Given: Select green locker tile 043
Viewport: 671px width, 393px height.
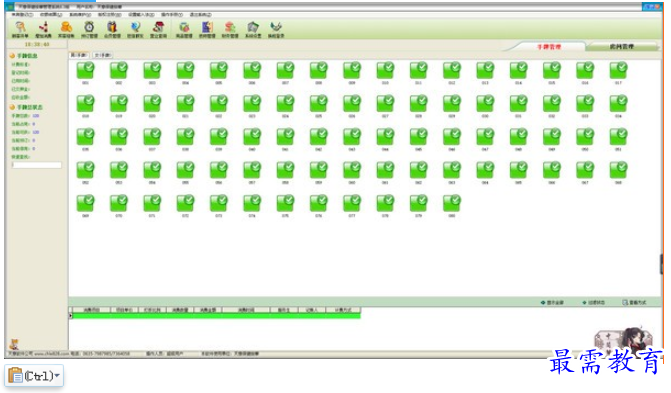Looking at the screenshot, I should coord(352,137).
